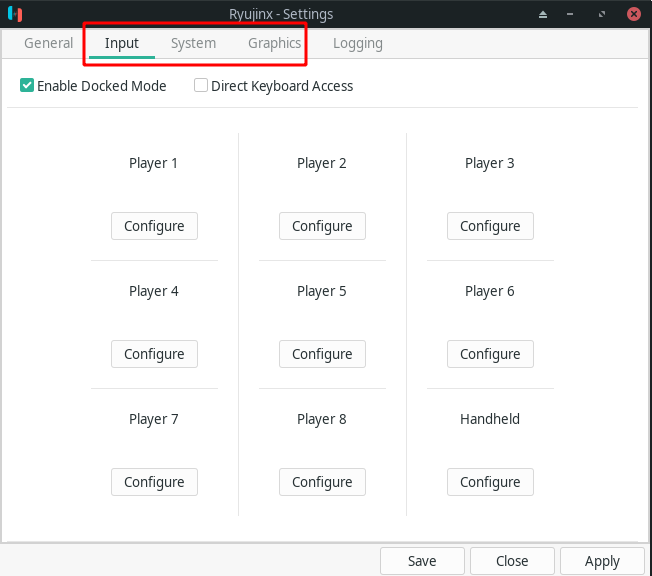Minimize the Ryujinx Settings window
Image resolution: width=652 pixels, height=576 pixels.
point(570,15)
